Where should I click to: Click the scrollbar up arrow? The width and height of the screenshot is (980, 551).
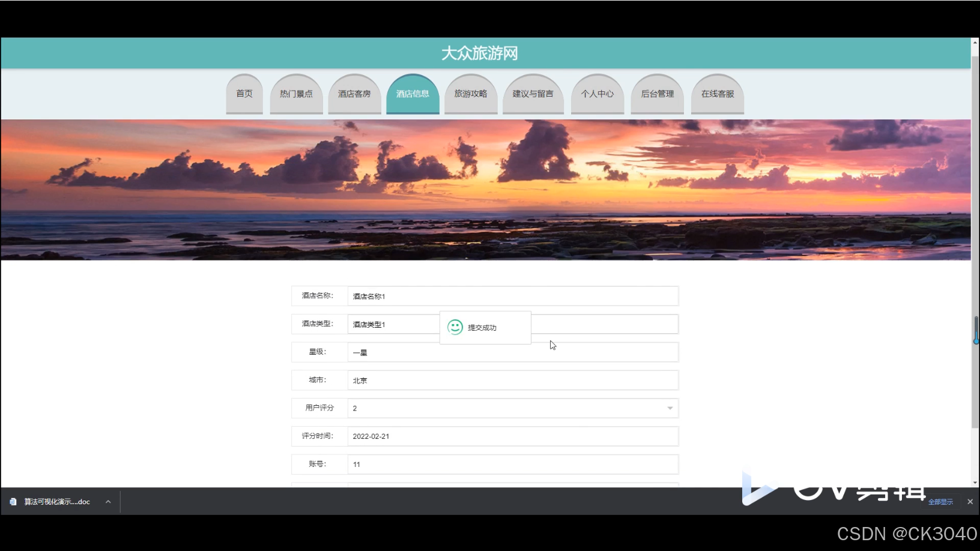pyautogui.click(x=975, y=43)
